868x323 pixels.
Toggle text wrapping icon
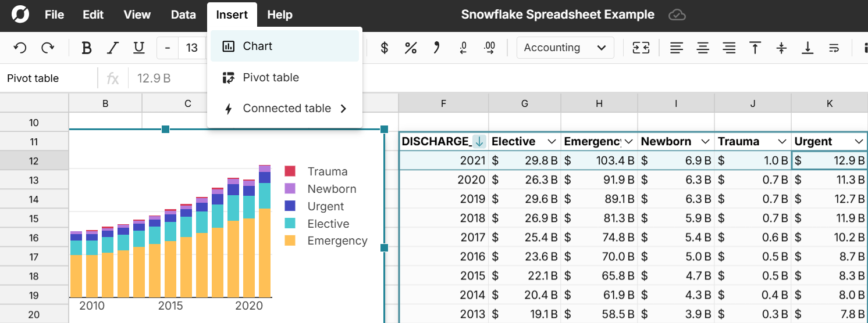(834, 48)
